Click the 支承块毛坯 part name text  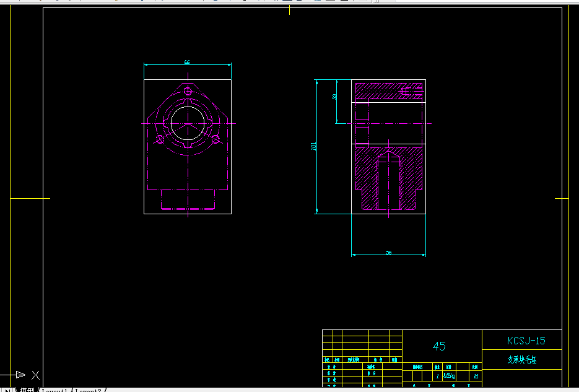point(522,360)
